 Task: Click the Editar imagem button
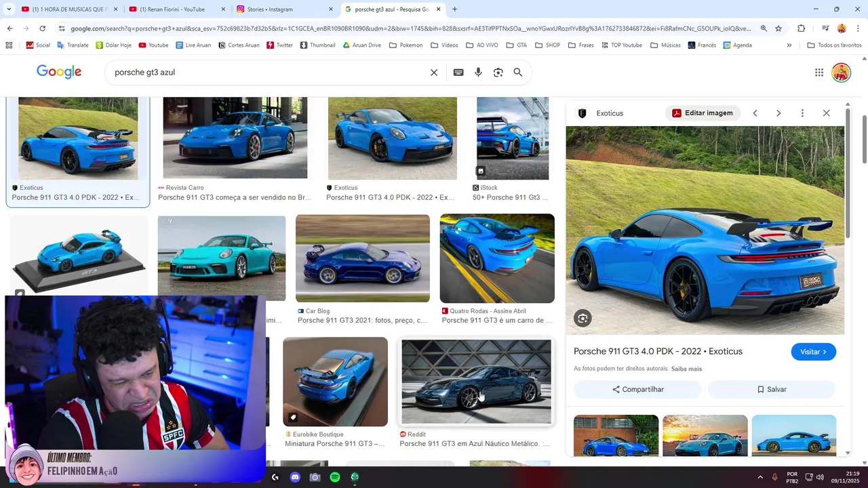coord(703,113)
